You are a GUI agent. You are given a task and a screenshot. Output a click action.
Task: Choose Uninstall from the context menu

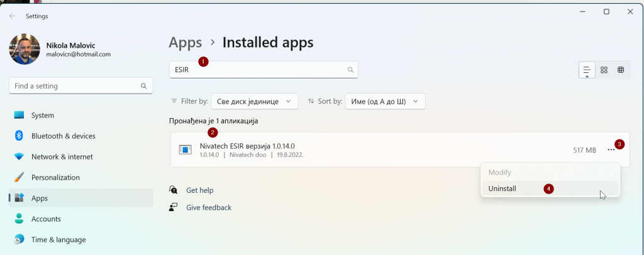click(x=550, y=188)
